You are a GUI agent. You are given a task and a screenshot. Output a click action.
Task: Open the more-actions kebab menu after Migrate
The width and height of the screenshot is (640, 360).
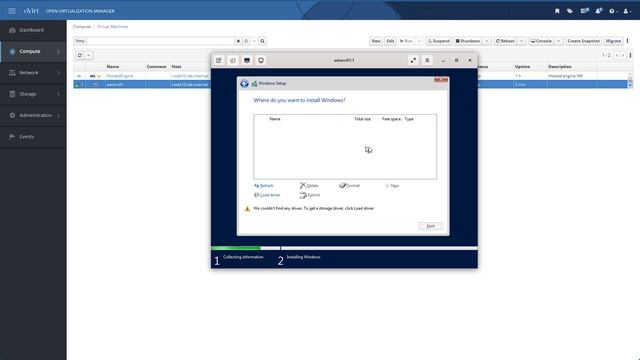627,41
